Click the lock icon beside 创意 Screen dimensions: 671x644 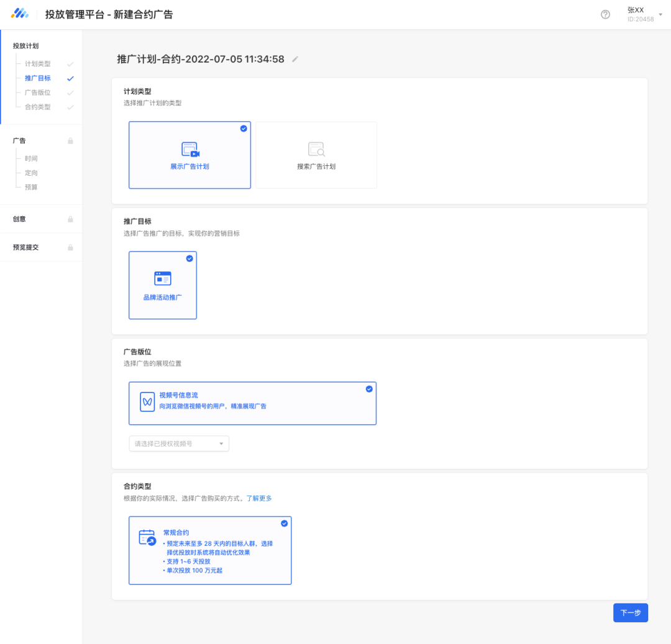point(70,219)
